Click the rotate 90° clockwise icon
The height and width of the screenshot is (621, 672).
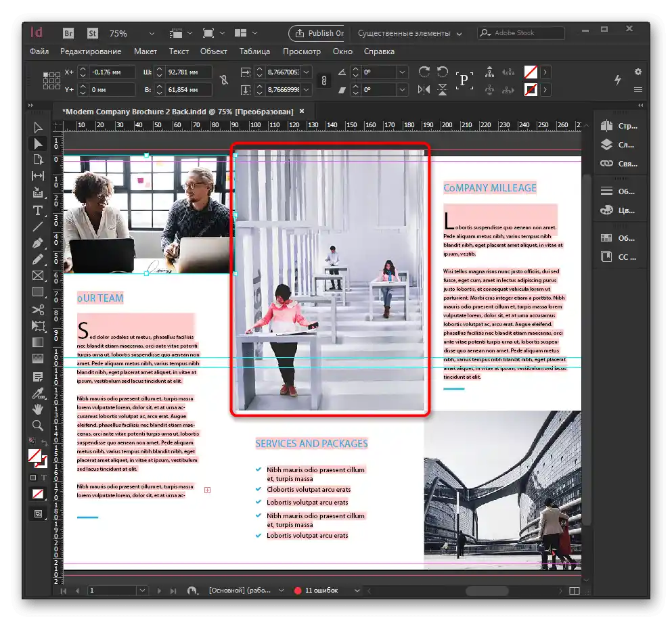point(424,72)
